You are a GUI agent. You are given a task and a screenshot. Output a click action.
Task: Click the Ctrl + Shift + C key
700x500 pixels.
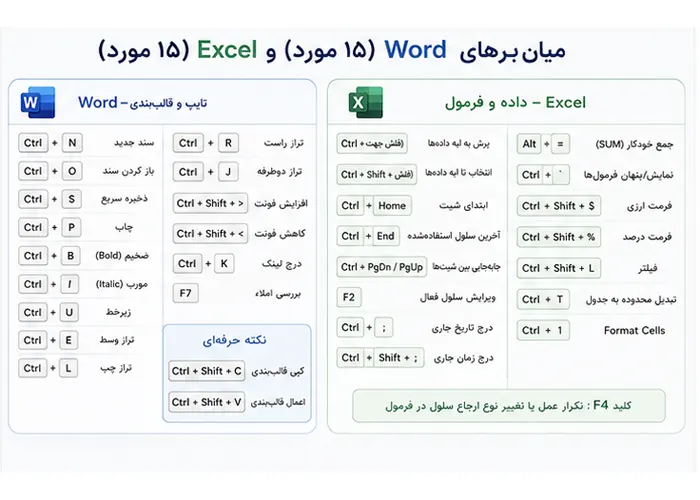(x=207, y=371)
